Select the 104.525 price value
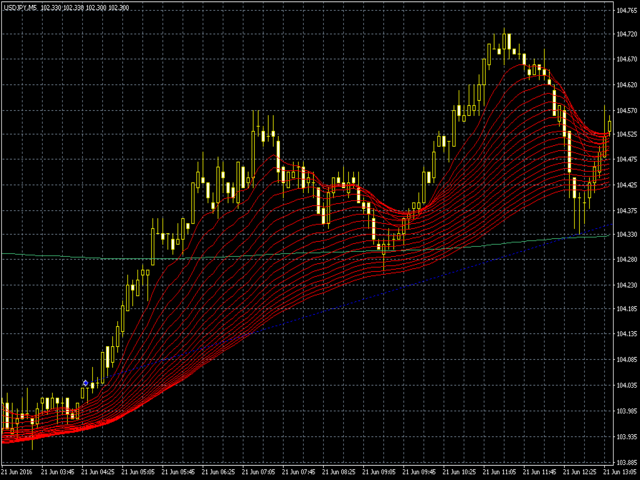 click(627, 134)
